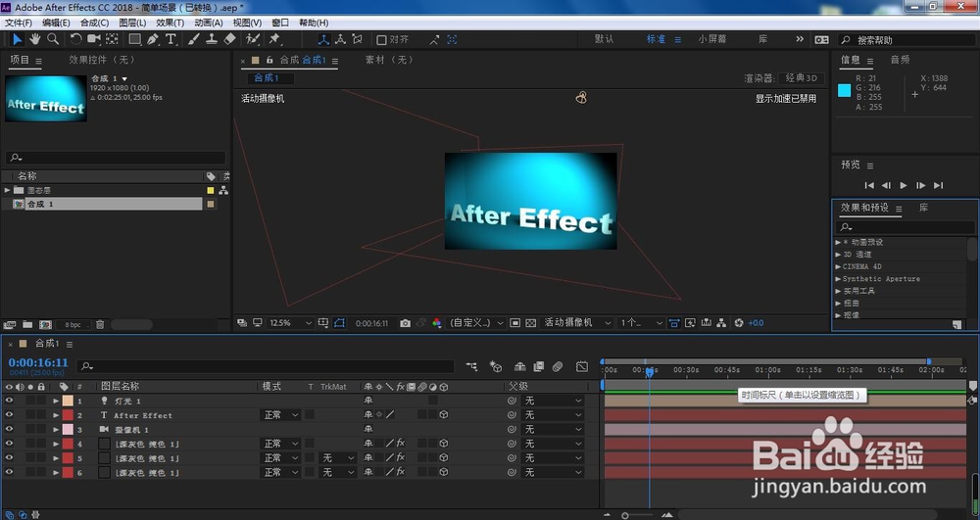Screen dimensions: 980x520
Task: Select the Puppet Pin tool
Action: point(273,39)
